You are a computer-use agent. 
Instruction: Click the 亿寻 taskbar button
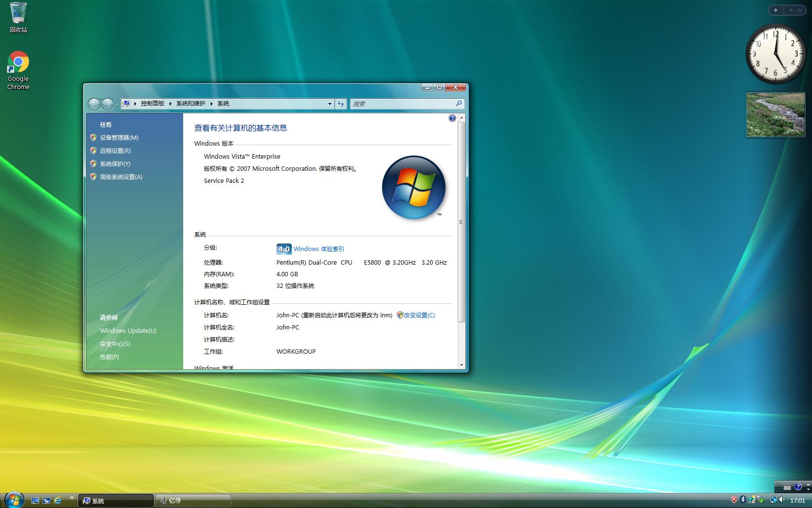(193, 501)
